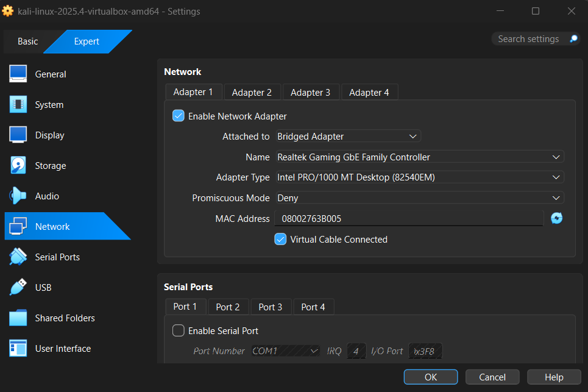This screenshot has width=588, height=392.
Task: Select the System chip icon
Action: (18, 104)
